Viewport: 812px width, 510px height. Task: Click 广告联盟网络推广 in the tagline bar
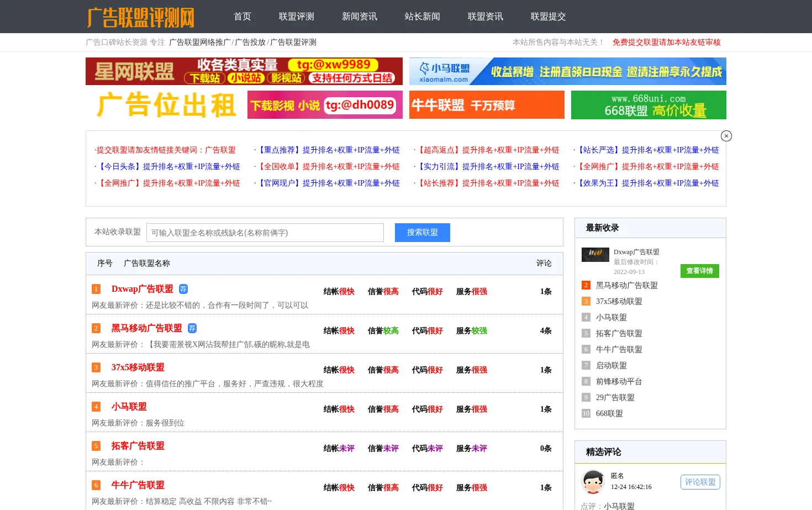pyautogui.click(x=200, y=43)
